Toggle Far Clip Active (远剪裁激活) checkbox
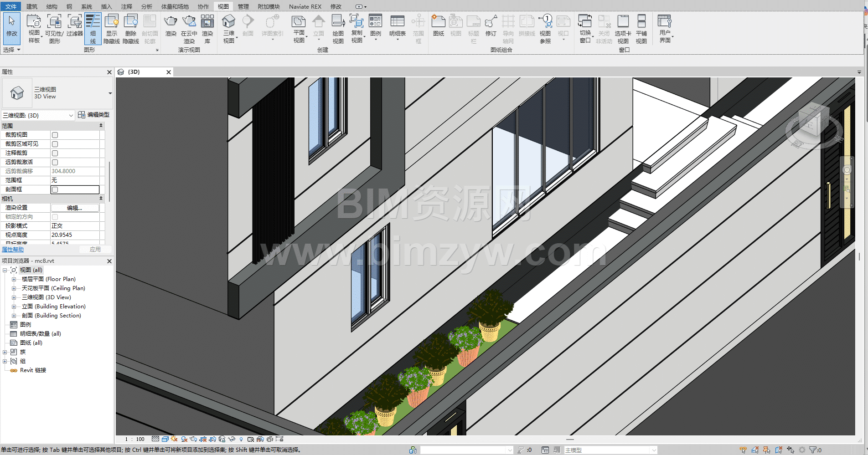This screenshot has height=455, width=868. pos(55,162)
